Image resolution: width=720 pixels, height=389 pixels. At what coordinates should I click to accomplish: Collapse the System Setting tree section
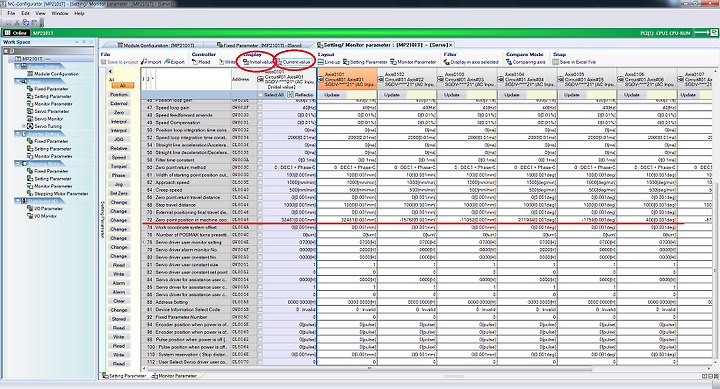pyautogui.click(x=18, y=66)
